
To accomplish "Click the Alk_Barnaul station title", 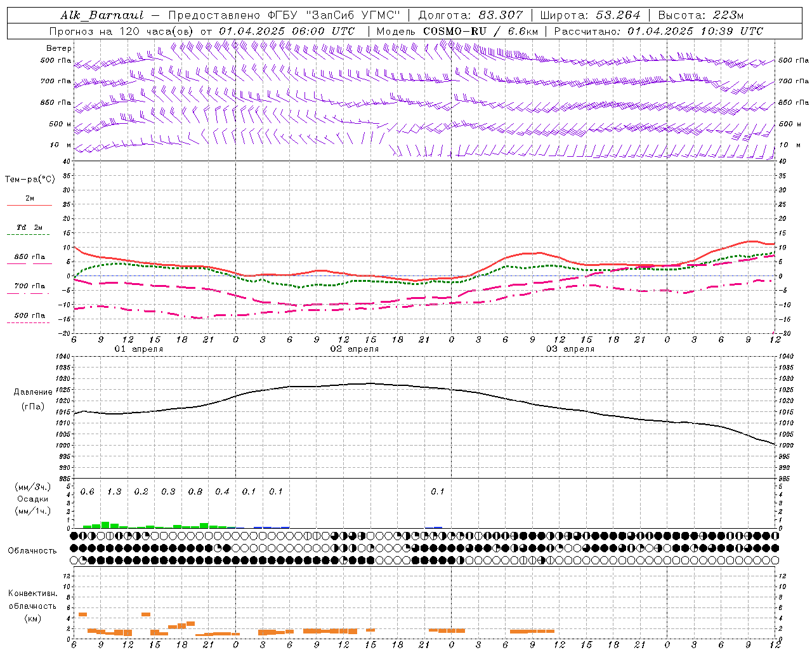I will (x=102, y=15).
